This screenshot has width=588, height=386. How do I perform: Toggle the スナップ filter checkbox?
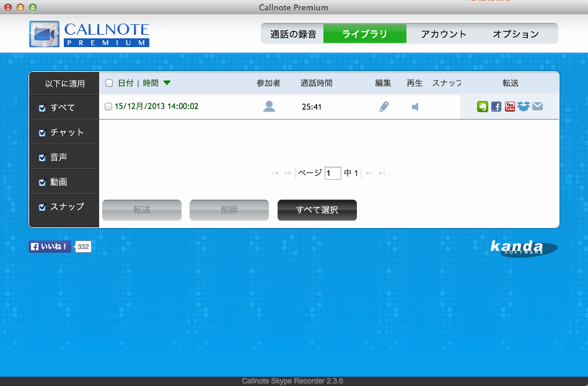click(42, 207)
